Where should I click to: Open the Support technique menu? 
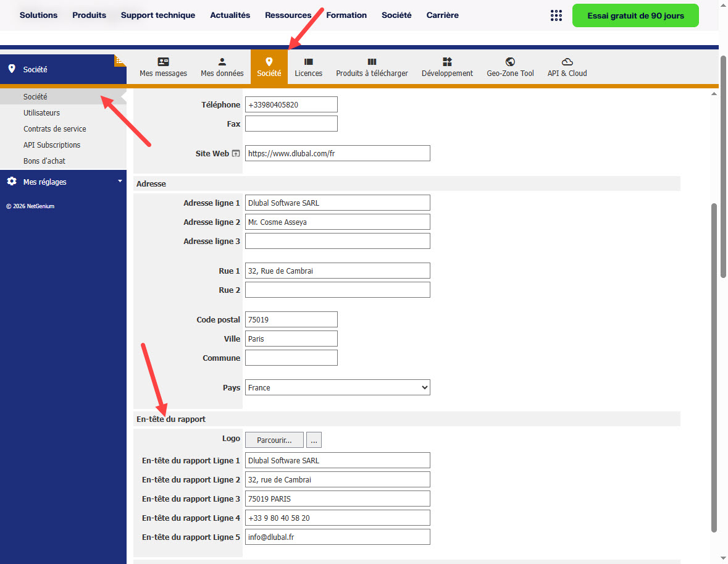click(158, 15)
